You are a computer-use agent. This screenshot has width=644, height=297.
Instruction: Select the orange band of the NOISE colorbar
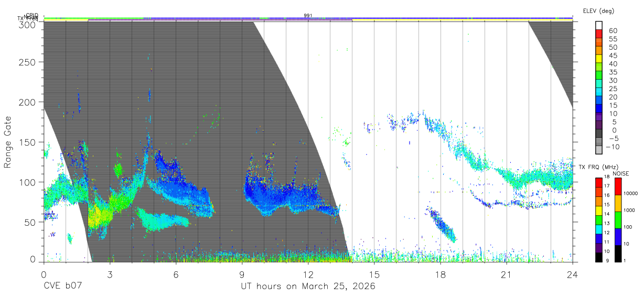coord(618,203)
